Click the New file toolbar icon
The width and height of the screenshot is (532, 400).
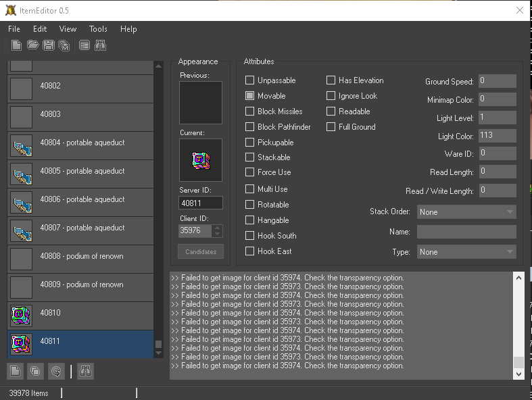click(x=16, y=45)
